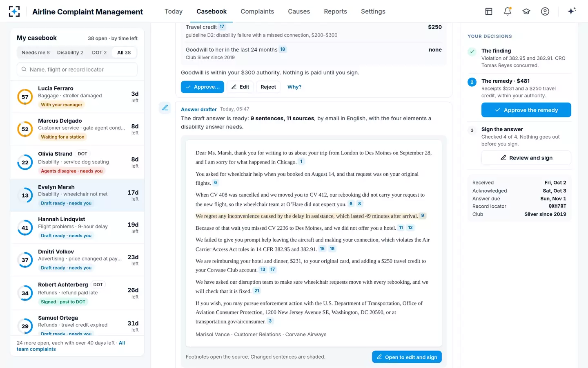Viewport: 588px width, 368px height.
Task: Open the notifications bell
Action: coord(508,11)
